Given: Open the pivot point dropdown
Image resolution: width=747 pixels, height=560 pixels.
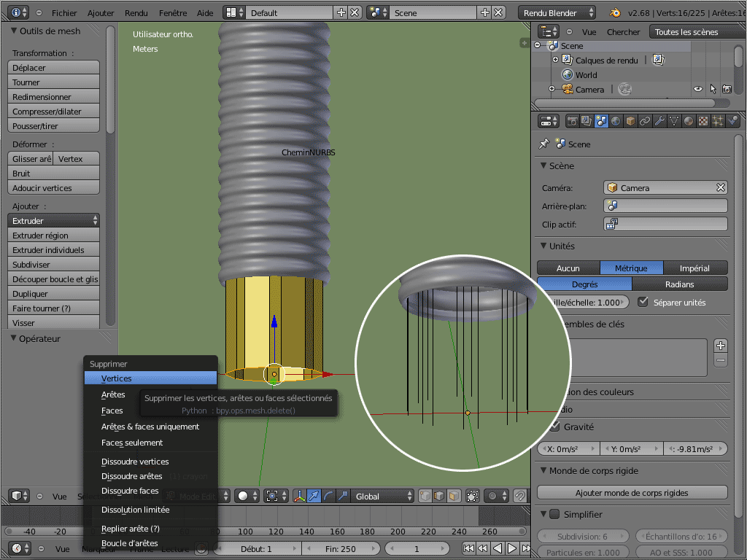Looking at the screenshot, I should (x=275, y=496).
